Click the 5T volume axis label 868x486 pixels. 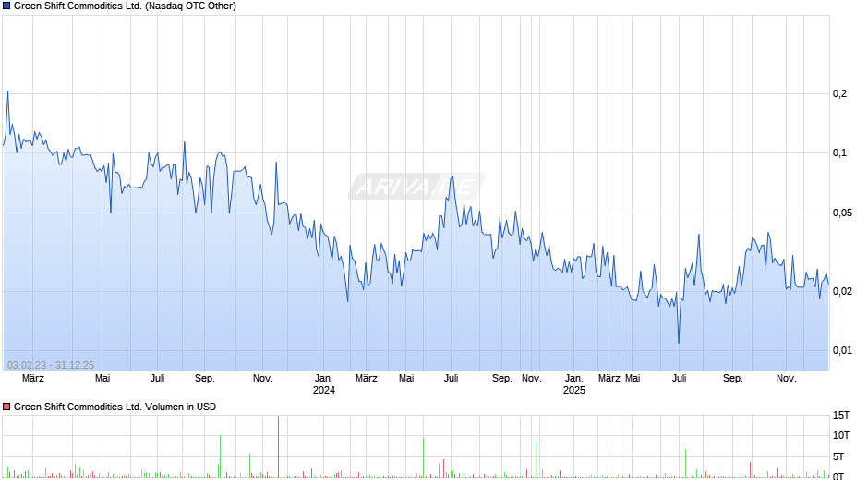(x=838, y=456)
